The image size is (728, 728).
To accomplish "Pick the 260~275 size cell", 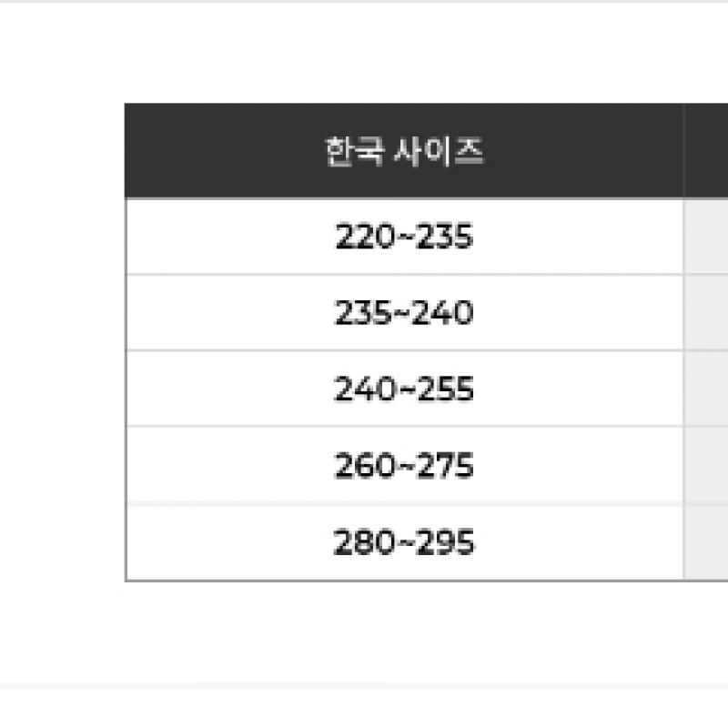I will tap(404, 466).
